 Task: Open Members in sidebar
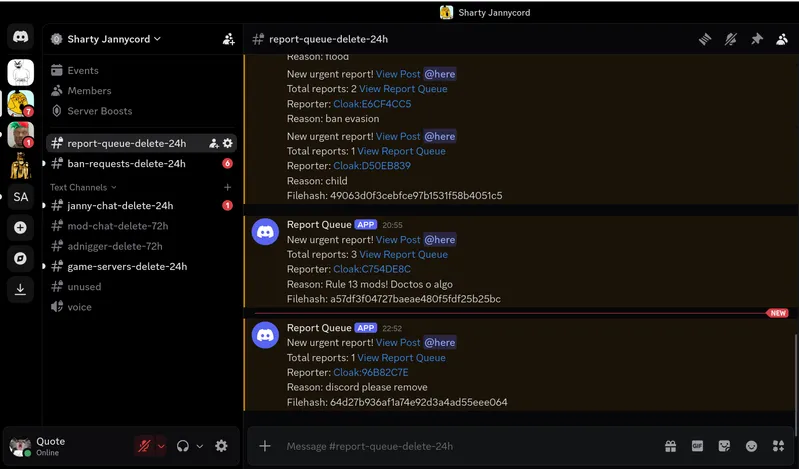coord(141,91)
